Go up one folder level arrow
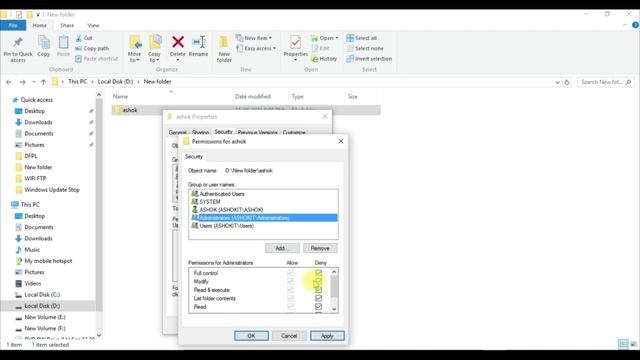640x360 pixels. click(x=43, y=82)
